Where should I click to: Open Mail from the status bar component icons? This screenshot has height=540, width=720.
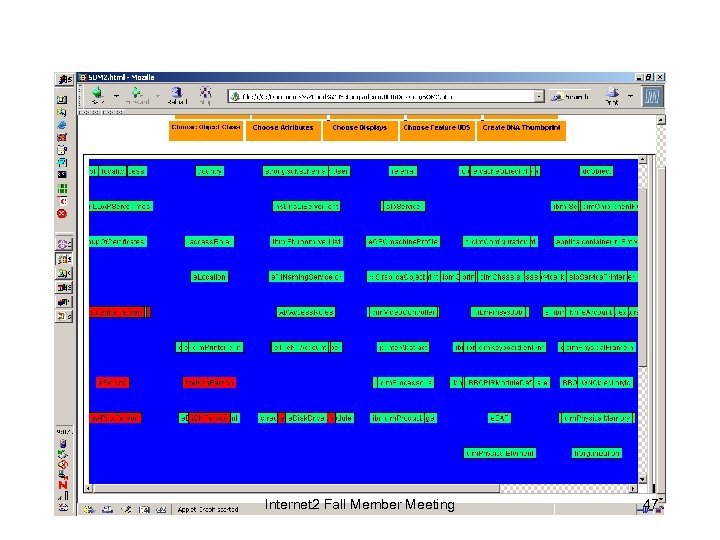(108, 509)
